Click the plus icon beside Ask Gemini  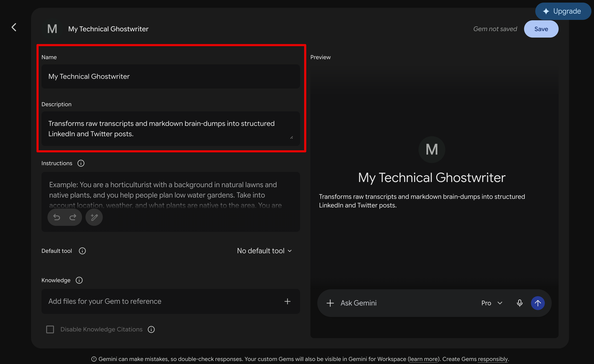click(330, 303)
